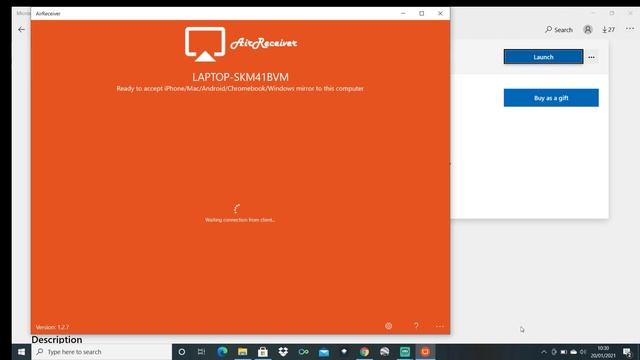Viewport: 640px width, 360px height.
Task: Switch to Microsoft Store taskbar icon
Action: pos(263,352)
